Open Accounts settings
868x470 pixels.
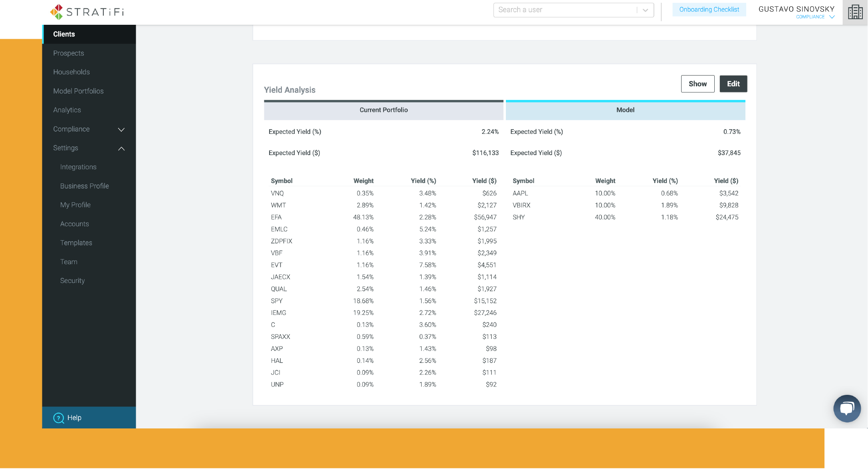(75, 224)
